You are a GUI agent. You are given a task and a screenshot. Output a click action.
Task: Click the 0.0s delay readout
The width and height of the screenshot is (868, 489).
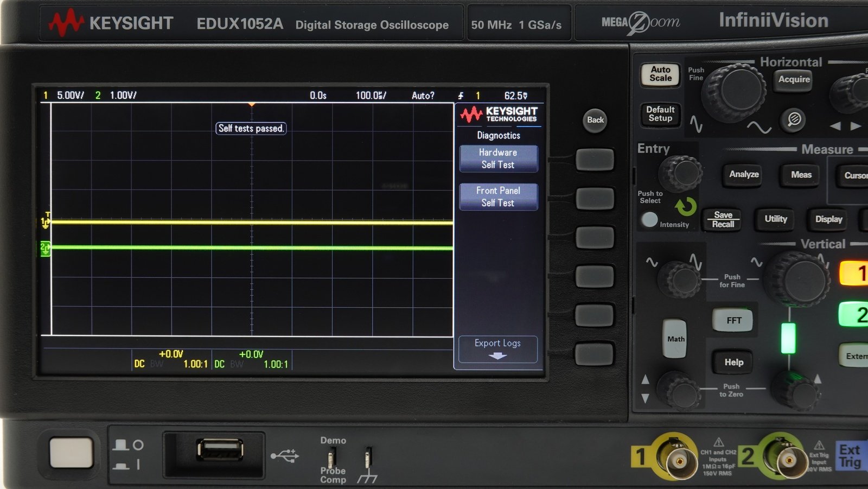(318, 96)
